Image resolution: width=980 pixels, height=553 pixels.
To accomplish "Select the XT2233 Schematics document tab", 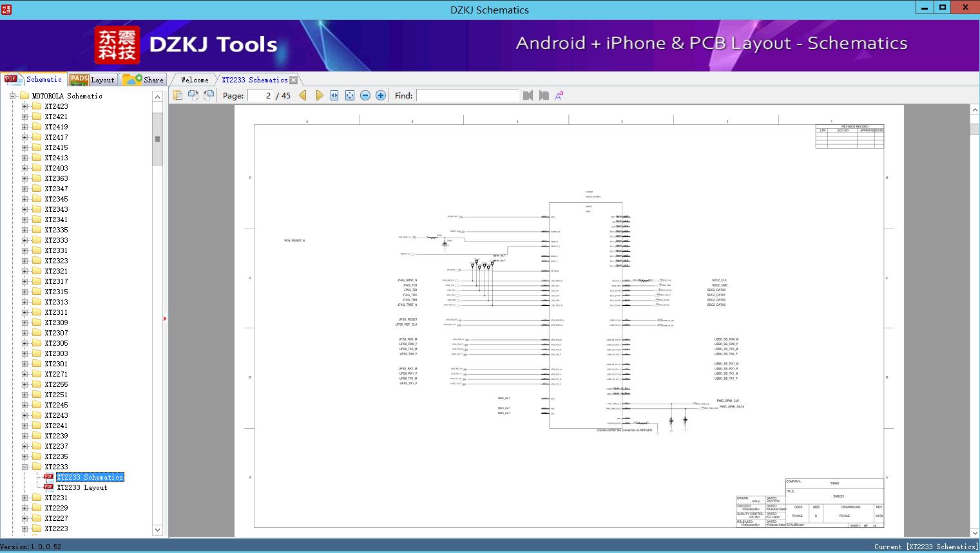I will 255,80.
